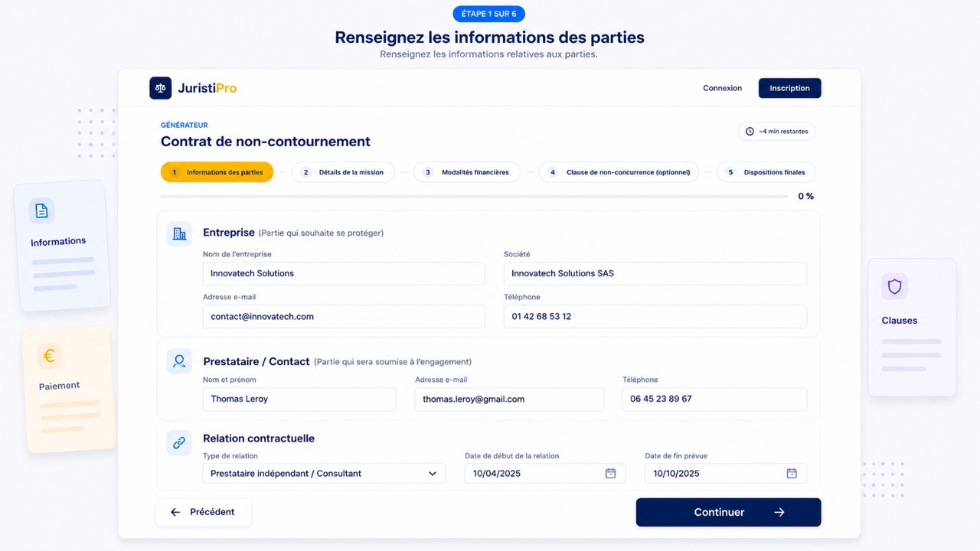
Task: Click the clock icon beside remaining time
Action: pyautogui.click(x=750, y=132)
